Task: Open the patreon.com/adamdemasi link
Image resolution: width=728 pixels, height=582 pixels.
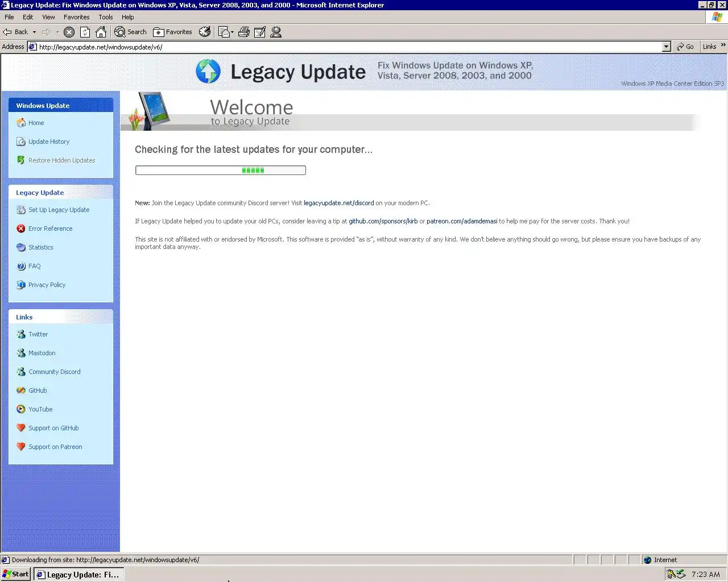Action: (462, 221)
